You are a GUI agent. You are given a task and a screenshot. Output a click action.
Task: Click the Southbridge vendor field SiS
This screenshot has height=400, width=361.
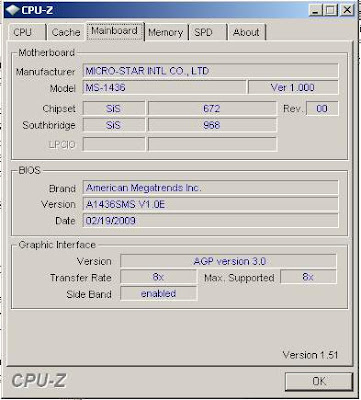pyautogui.click(x=114, y=125)
